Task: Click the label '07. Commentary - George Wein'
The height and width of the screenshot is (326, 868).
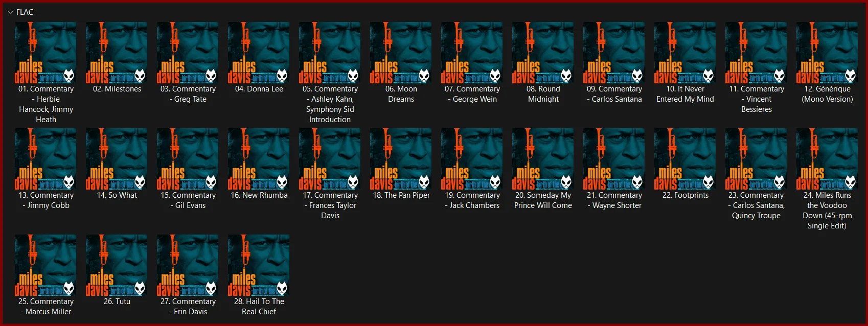Action: click(472, 94)
